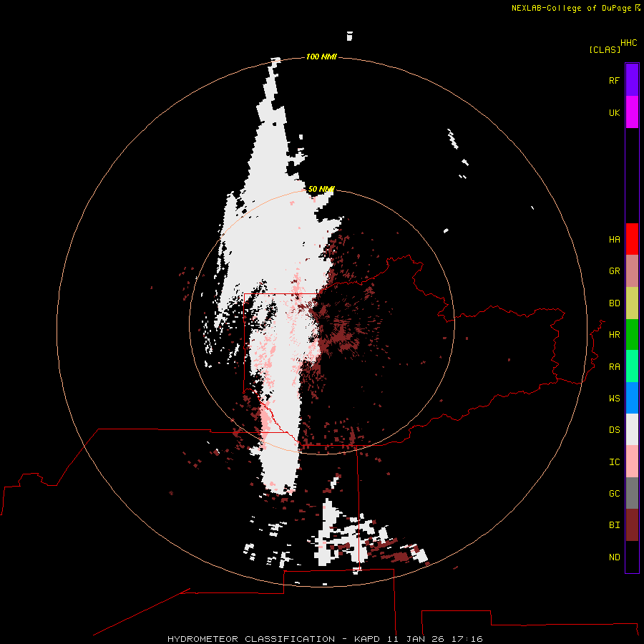Click the 17:16 timestamp
The width and height of the screenshot is (644, 644).
click(467, 639)
